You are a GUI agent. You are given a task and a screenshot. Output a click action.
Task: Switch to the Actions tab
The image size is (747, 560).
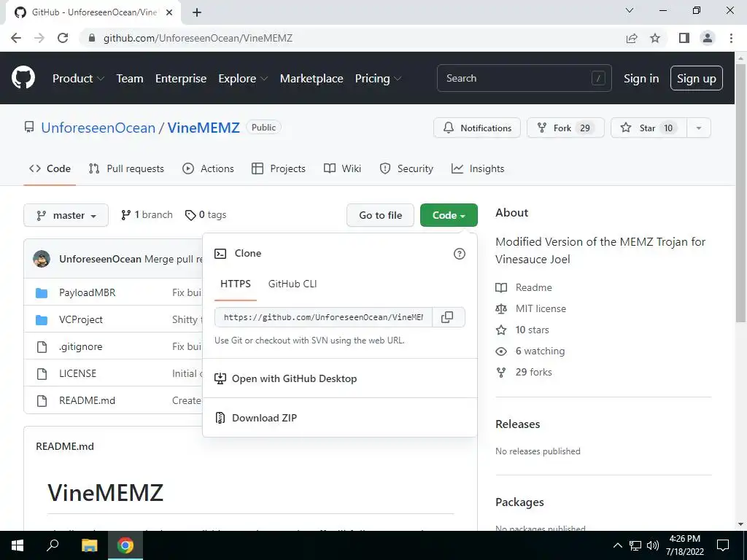[x=208, y=168]
